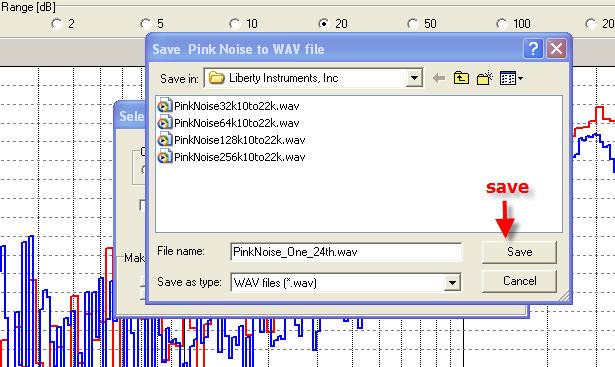Create a new folder icon
Viewport: 615px width, 367px height.
pyautogui.click(x=485, y=78)
